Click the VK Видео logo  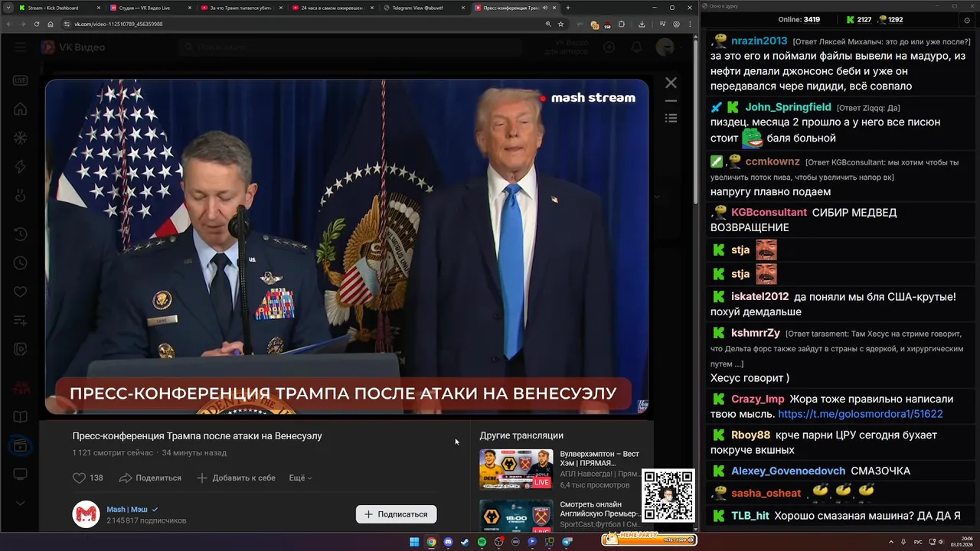click(x=73, y=47)
